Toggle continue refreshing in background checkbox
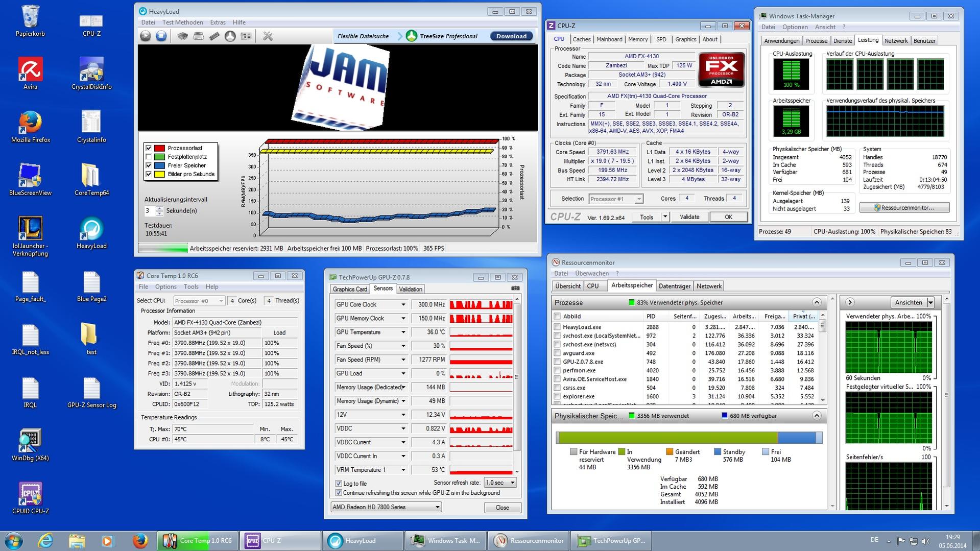Image resolution: width=980 pixels, height=551 pixels. [338, 493]
